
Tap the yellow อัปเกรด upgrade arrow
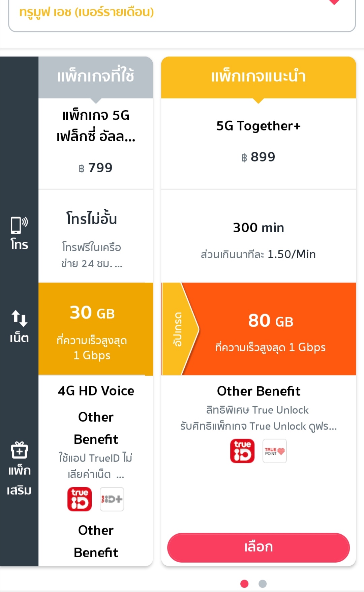pyautogui.click(x=179, y=329)
